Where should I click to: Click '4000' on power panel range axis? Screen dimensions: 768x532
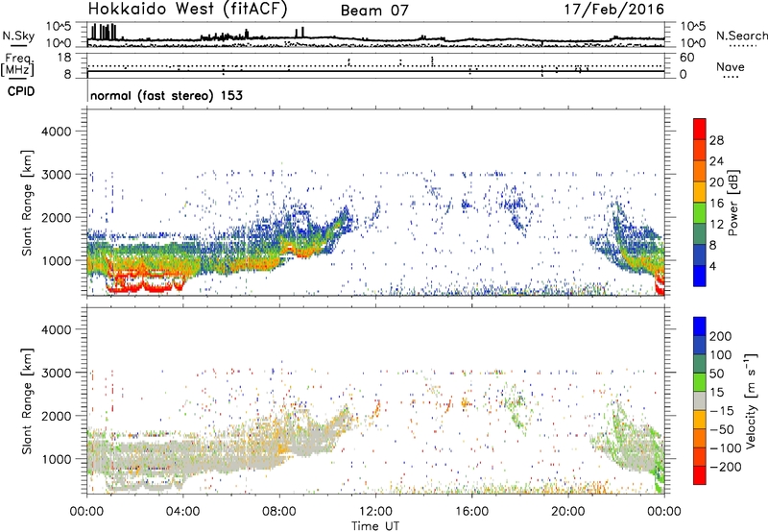[56, 132]
